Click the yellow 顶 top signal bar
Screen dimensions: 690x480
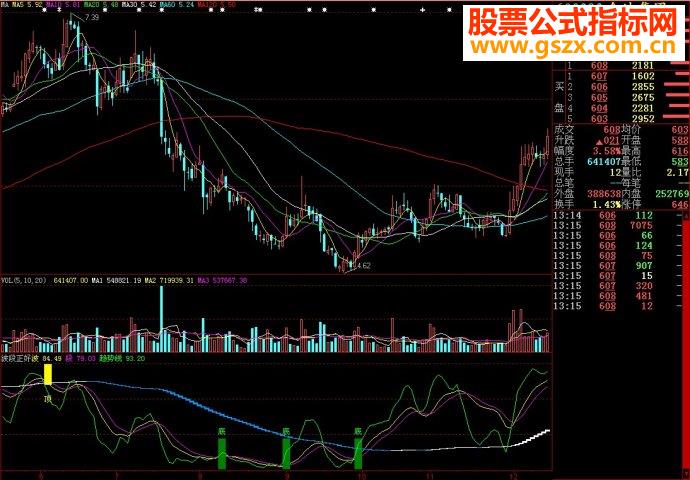[x=48, y=374]
